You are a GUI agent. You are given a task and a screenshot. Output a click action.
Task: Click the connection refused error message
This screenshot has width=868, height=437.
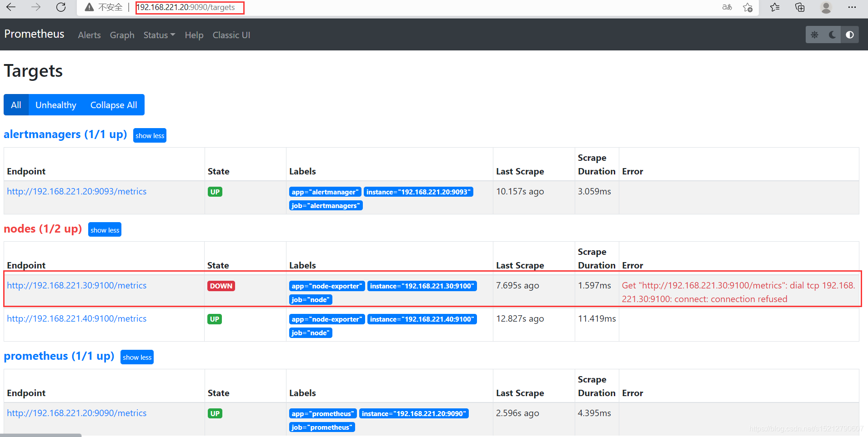(x=738, y=292)
